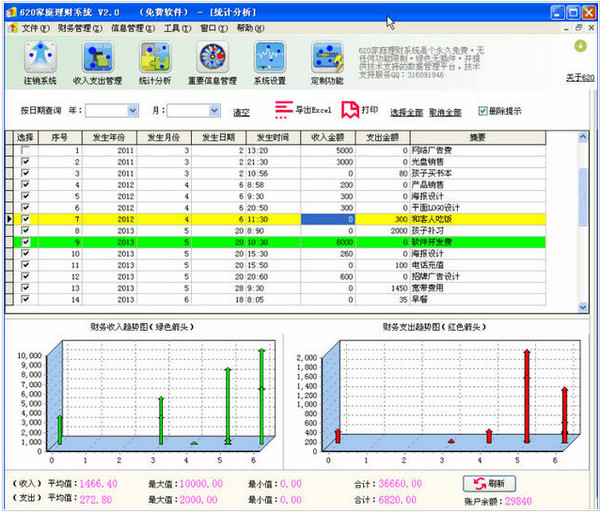Open the 工具 menu
Image resolution: width=600 pixels, height=514 pixels.
click(x=177, y=28)
